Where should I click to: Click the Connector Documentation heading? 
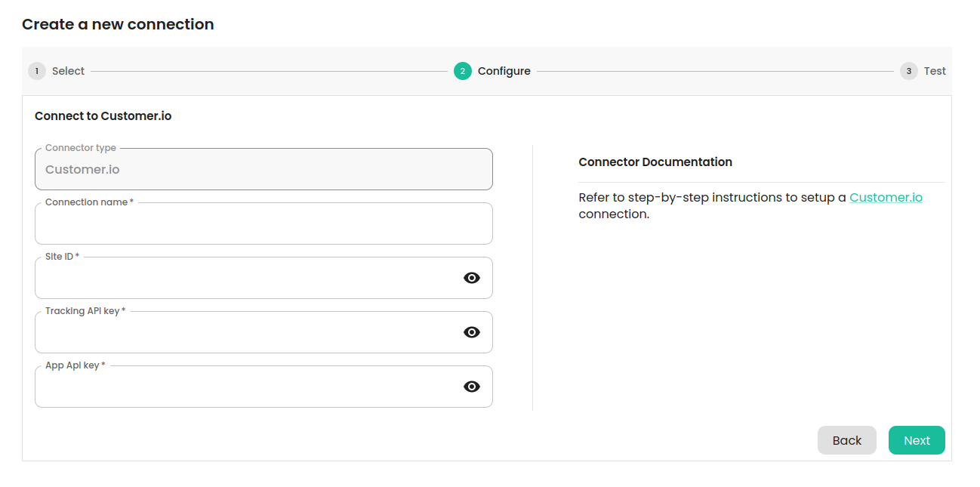click(x=655, y=162)
